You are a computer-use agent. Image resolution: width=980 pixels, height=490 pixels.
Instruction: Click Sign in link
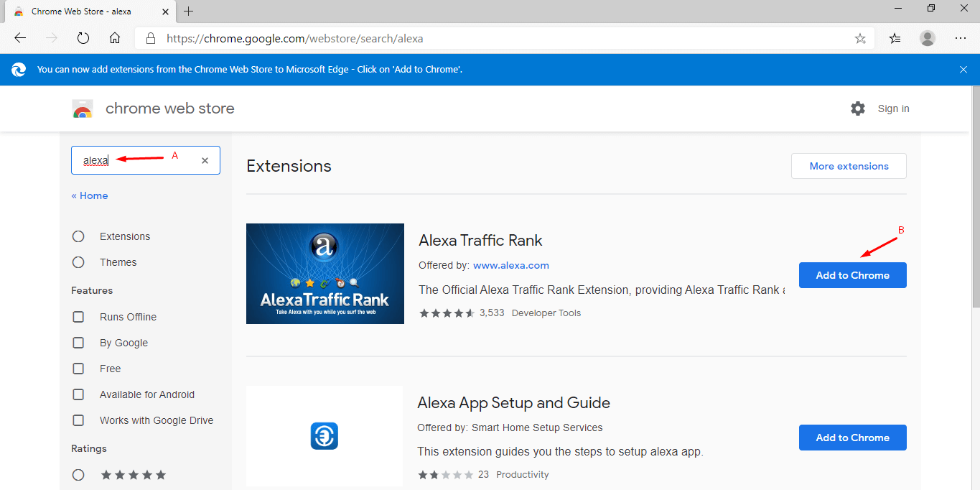[893, 108]
